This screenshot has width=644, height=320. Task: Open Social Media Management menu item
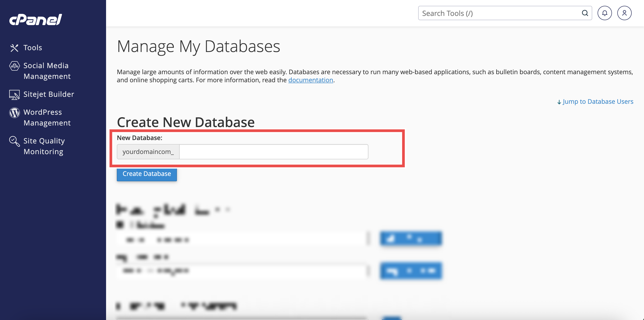click(x=47, y=71)
